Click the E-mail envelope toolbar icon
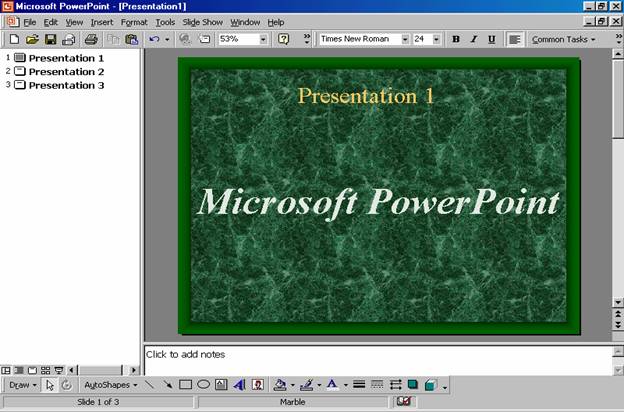The height and width of the screenshot is (412, 624). coord(68,39)
